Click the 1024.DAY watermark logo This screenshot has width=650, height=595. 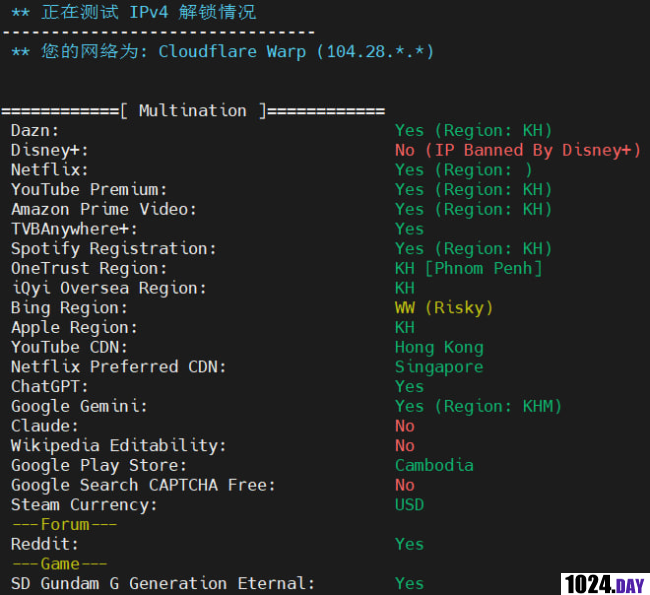[605, 584]
